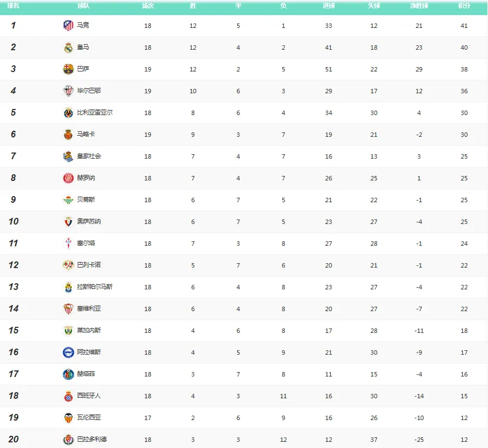Sort by the 积分 column header
Screen dimensions: 488x448
(464, 6)
